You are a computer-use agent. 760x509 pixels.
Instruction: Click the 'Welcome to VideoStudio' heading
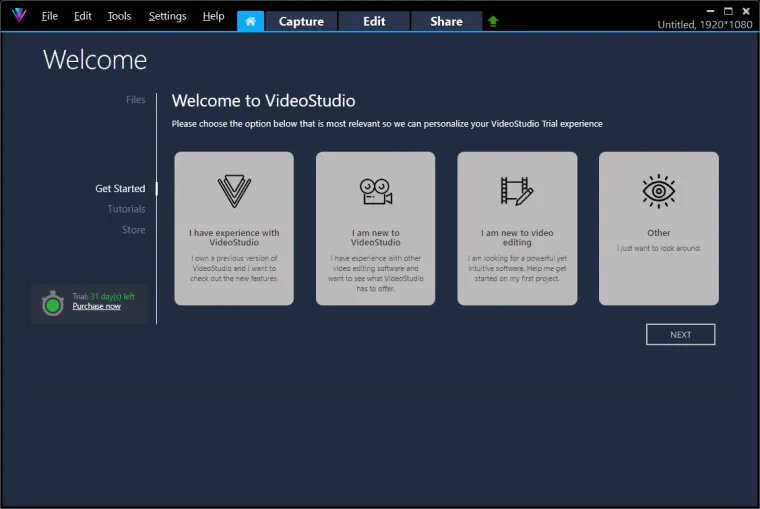tap(263, 101)
